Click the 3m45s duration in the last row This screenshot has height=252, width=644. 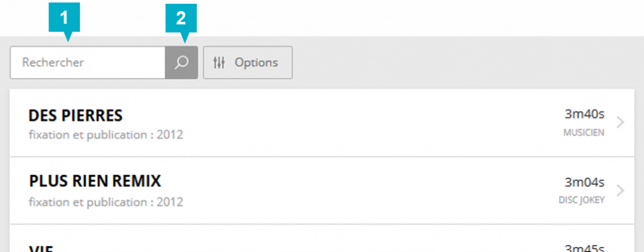tap(584, 248)
